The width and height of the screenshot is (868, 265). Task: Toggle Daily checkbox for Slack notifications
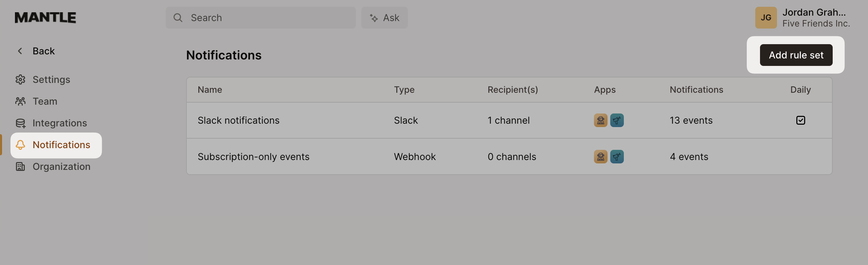800,120
